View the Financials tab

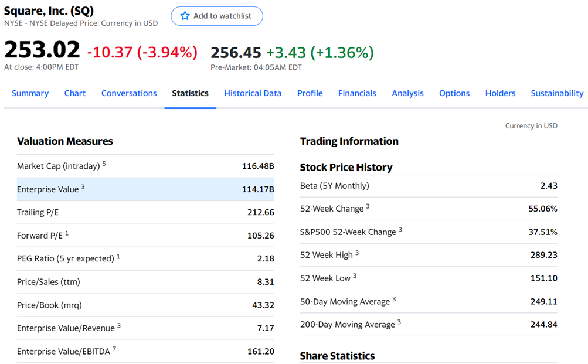click(357, 93)
